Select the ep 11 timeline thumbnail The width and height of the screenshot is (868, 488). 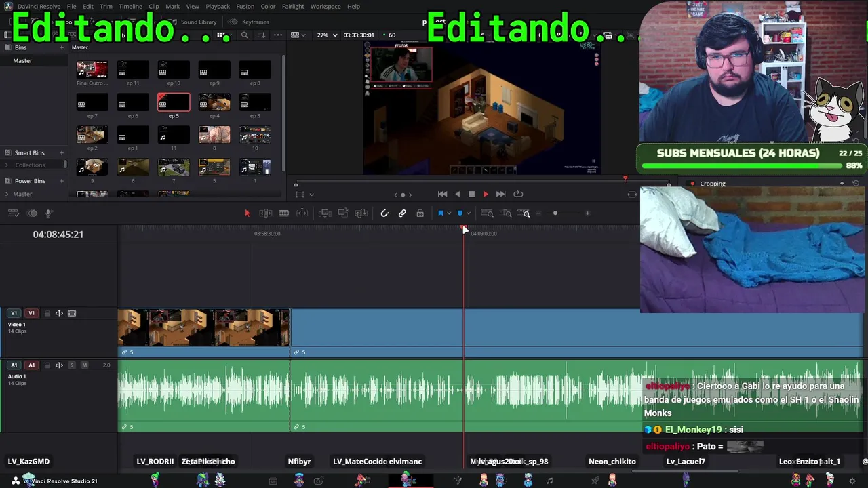(x=133, y=70)
